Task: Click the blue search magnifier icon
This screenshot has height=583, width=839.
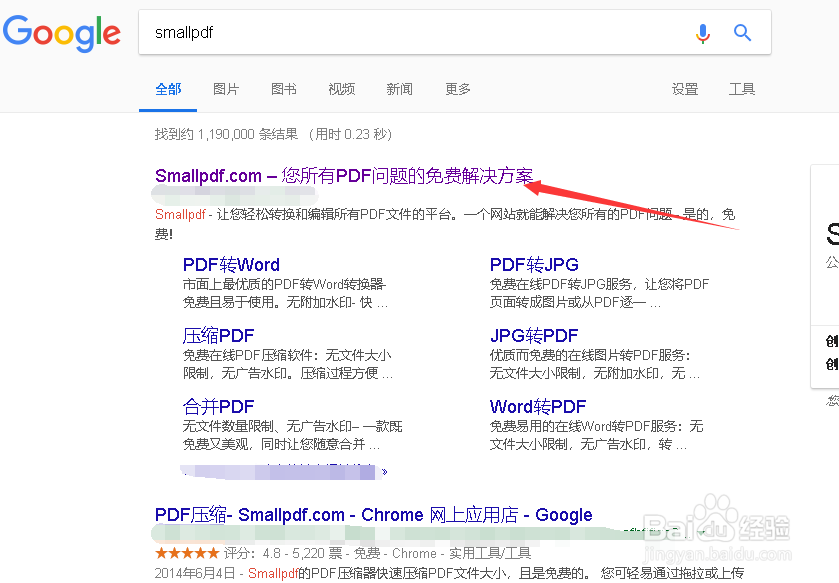Action: tap(742, 33)
